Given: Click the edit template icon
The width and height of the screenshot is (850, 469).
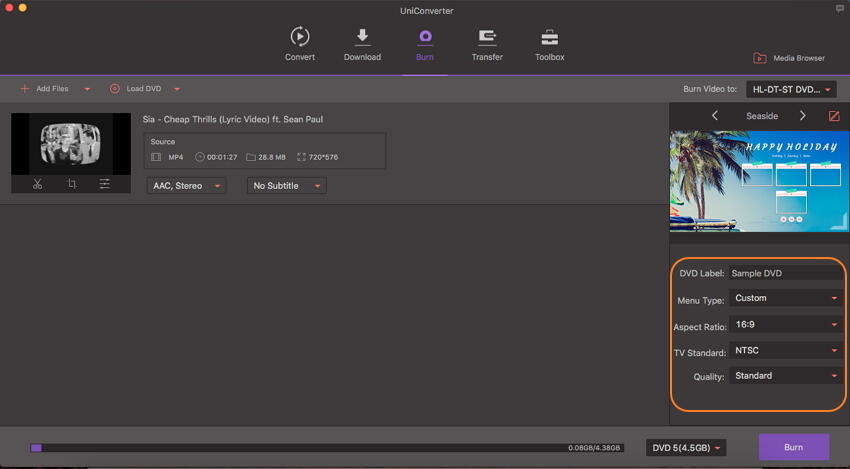Looking at the screenshot, I should 834,115.
